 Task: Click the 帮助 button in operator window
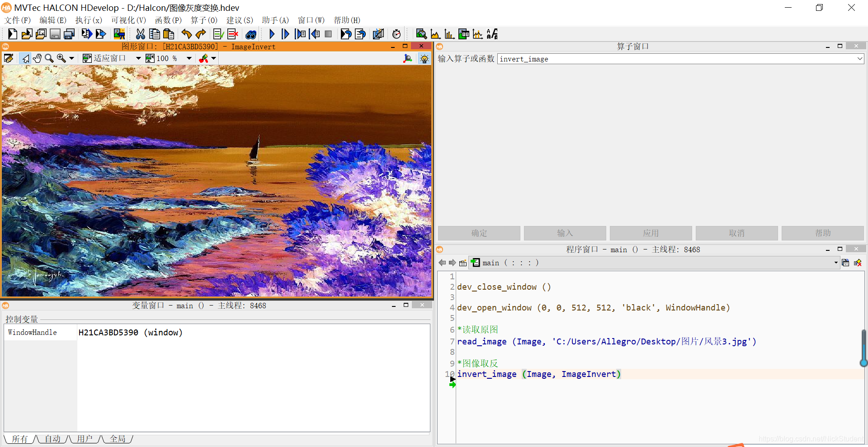pyautogui.click(x=823, y=233)
